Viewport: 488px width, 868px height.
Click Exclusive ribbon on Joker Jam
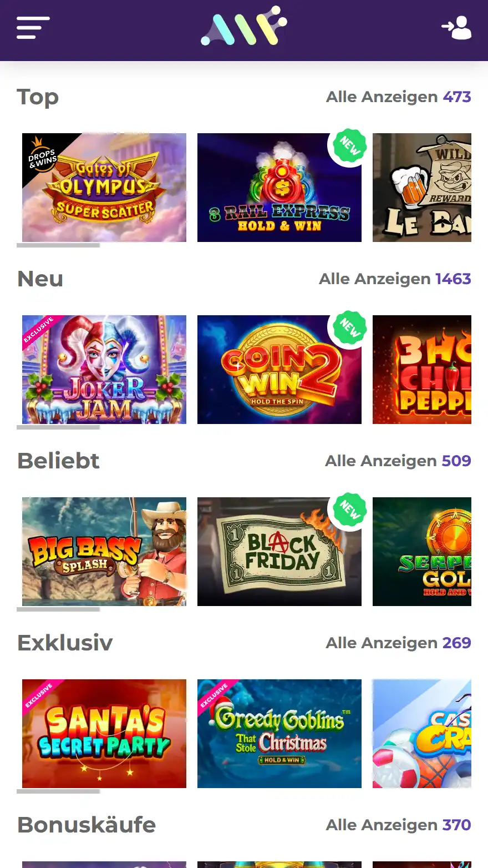point(39,330)
